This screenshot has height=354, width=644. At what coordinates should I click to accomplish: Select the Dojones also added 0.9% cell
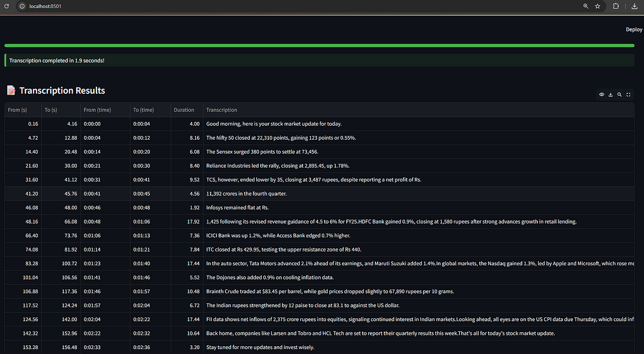(418, 277)
